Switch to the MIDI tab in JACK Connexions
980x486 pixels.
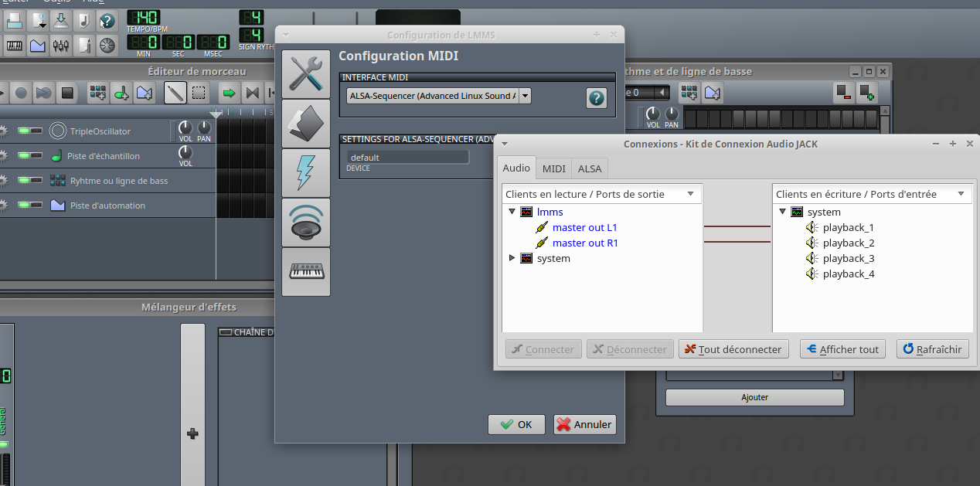click(553, 168)
